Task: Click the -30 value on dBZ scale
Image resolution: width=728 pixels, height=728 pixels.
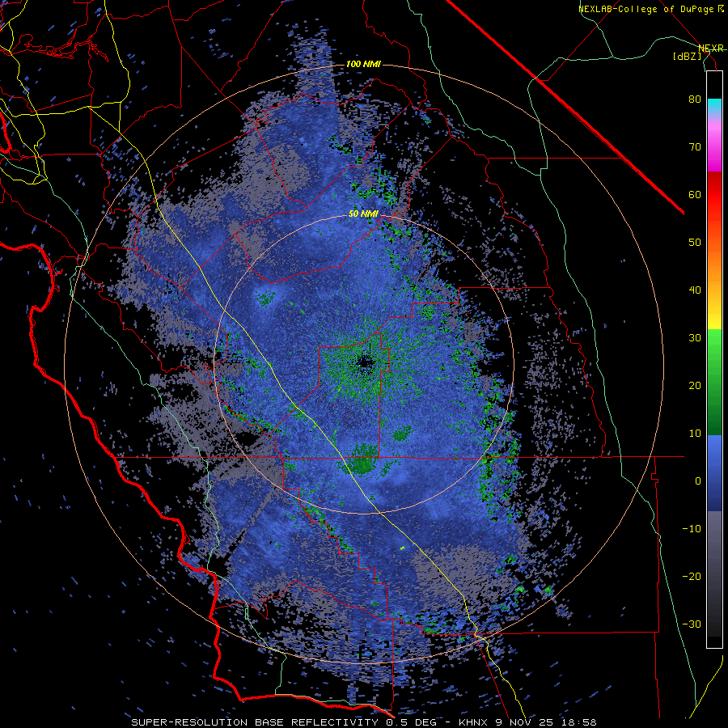Action: 692,624
